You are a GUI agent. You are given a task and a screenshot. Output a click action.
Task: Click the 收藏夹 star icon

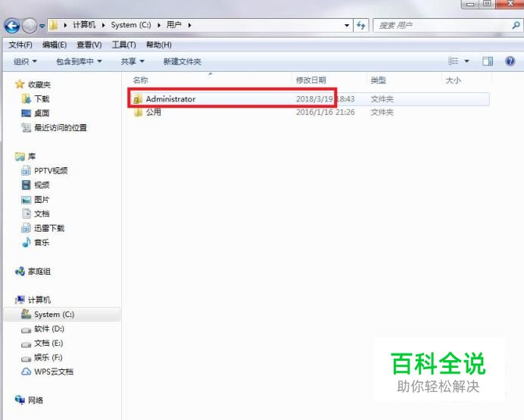[20, 84]
